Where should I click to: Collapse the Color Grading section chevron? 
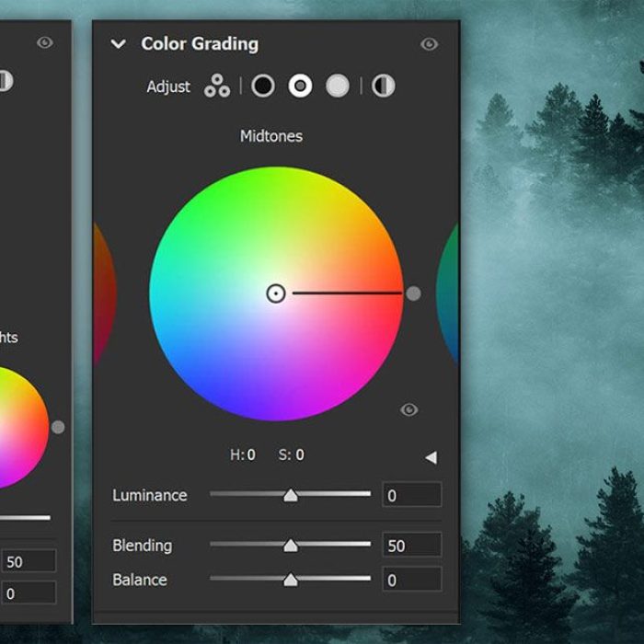click(118, 44)
